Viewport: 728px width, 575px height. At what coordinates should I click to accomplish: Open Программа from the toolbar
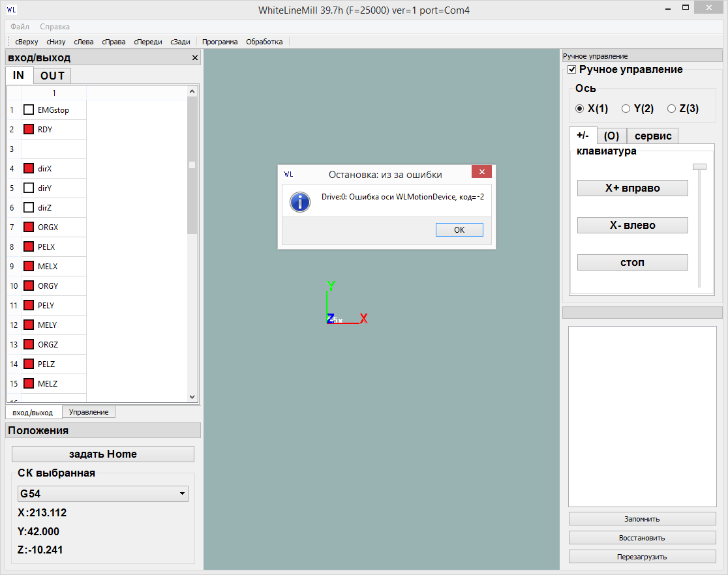click(220, 42)
